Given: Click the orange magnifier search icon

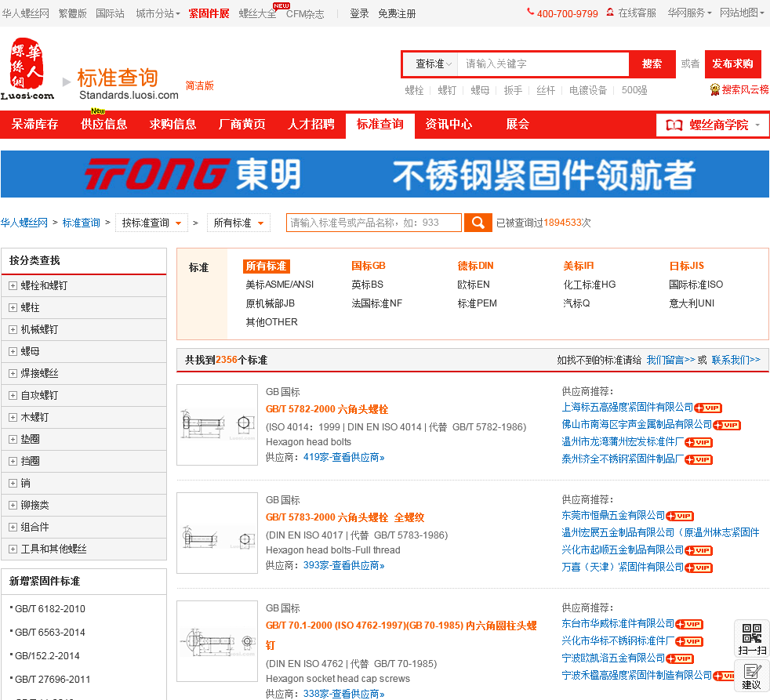Looking at the screenshot, I should tap(478, 223).
